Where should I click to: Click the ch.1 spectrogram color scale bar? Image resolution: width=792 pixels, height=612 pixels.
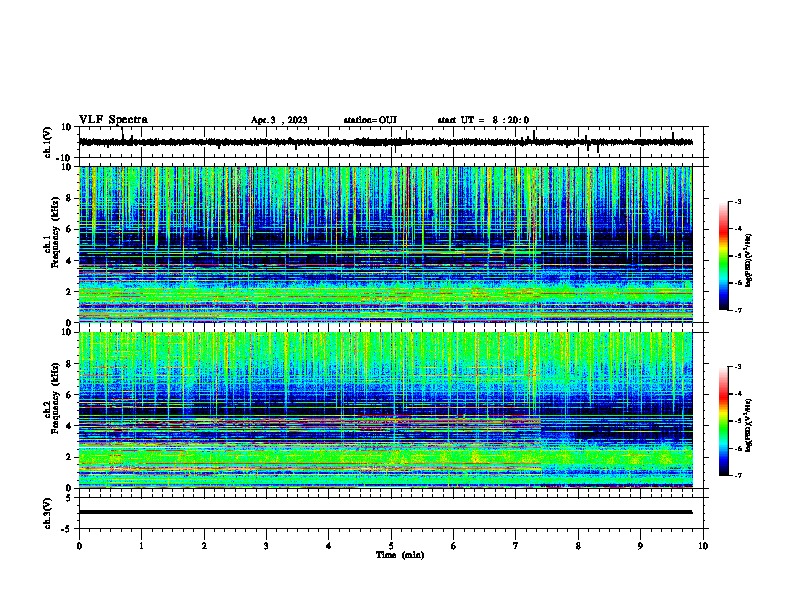pos(723,256)
